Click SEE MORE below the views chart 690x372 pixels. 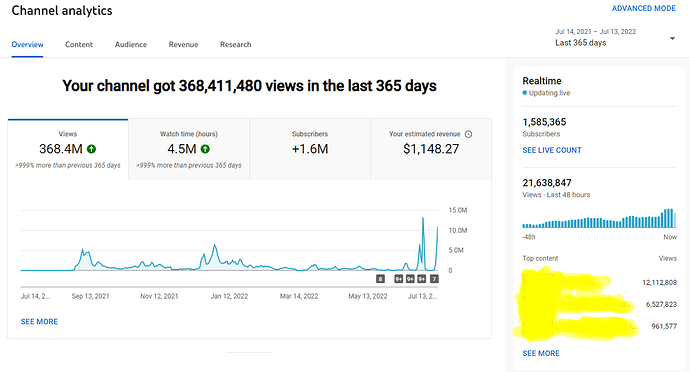point(39,322)
